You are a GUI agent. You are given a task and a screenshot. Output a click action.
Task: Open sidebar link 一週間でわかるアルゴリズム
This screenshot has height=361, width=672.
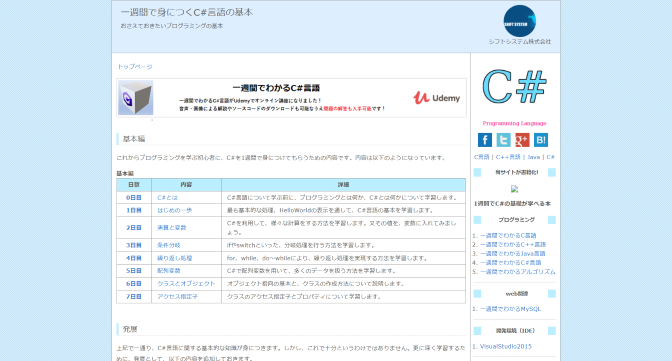tap(517, 272)
